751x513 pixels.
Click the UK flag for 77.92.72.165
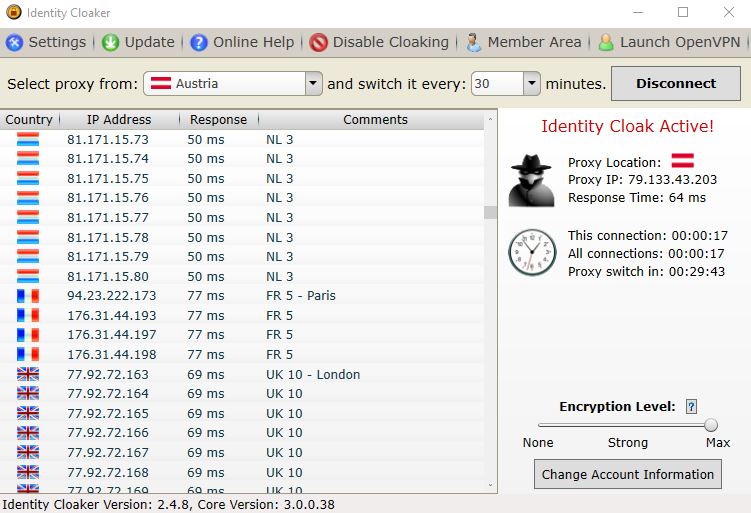[28, 413]
